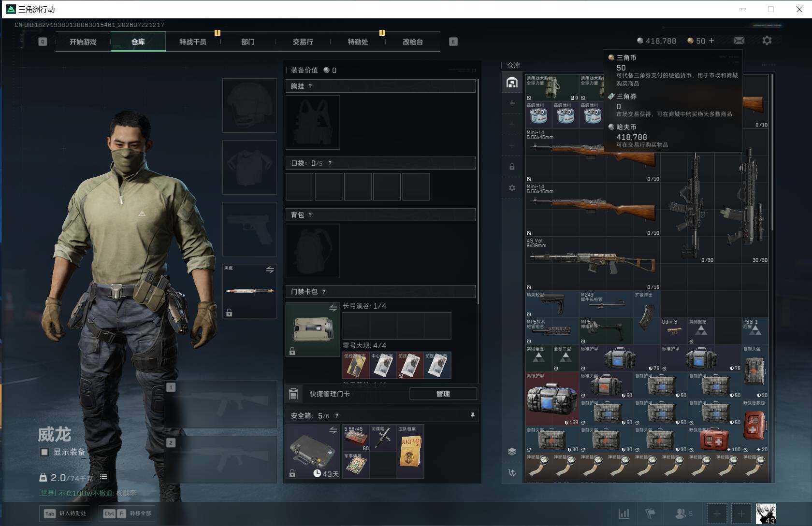The image size is (812, 526).
Task: Sort the warehouse with the sort icon
Action: [x=512, y=472]
